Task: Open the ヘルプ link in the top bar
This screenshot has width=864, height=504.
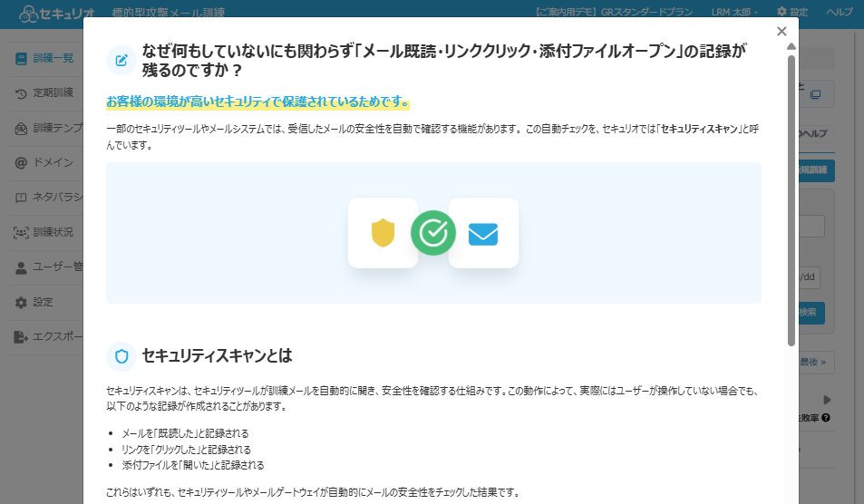Action: point(840,12)
